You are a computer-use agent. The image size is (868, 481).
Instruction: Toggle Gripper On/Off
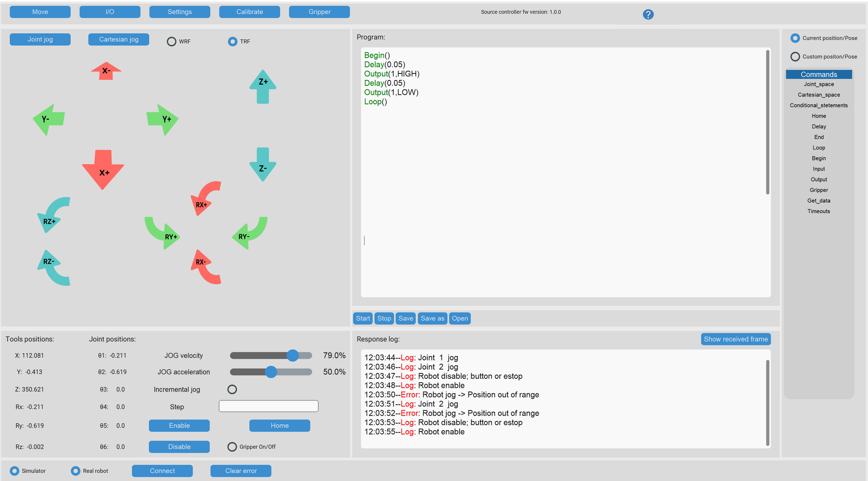[x=232, y=447]
